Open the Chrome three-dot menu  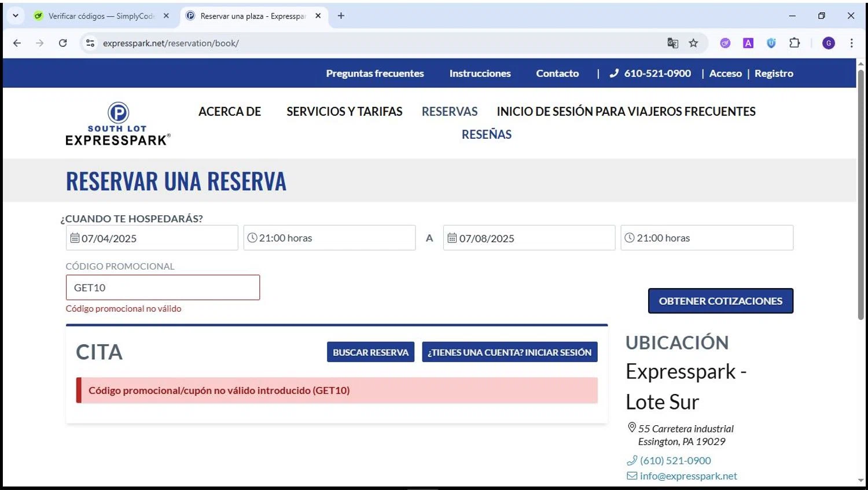851,43
